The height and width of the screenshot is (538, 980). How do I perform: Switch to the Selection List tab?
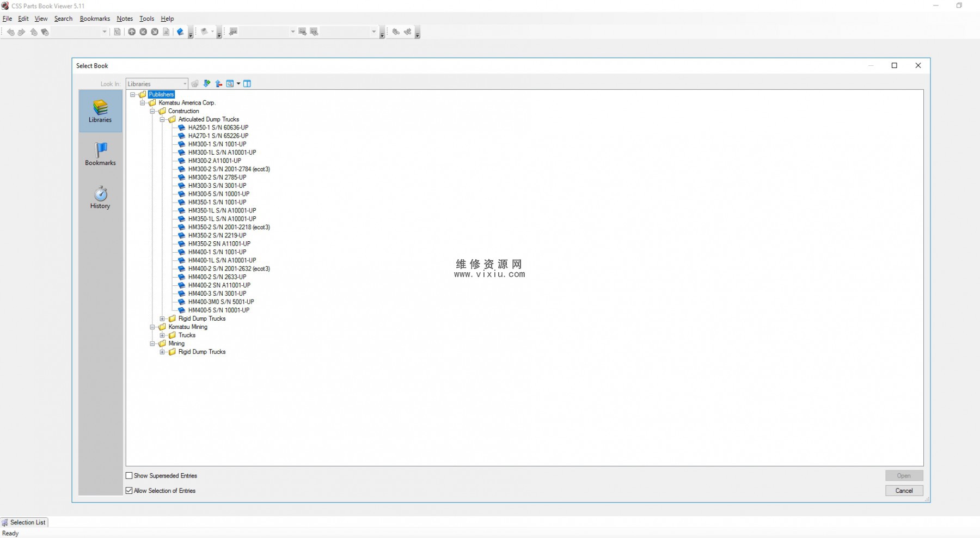(x=24, y=522)
